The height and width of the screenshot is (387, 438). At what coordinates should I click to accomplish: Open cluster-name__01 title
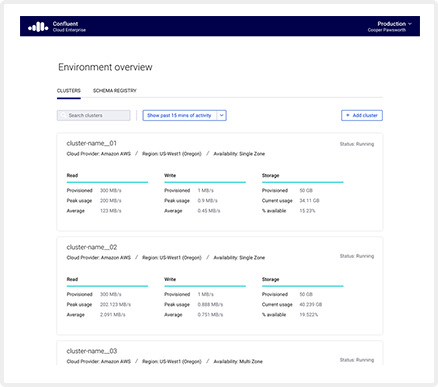click(x=92, y=143)
